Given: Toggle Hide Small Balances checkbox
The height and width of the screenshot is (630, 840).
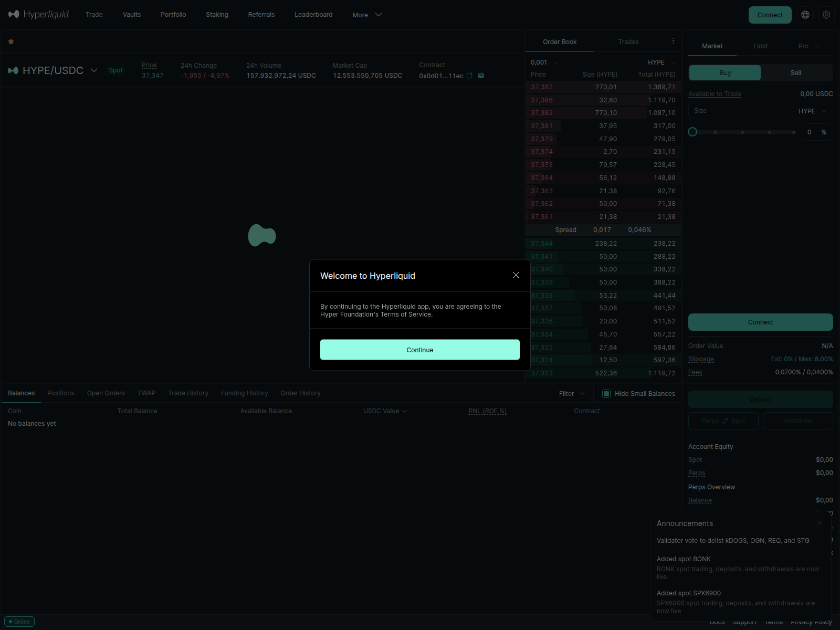Looking at the screenshot, I should pyautogui.click(x=606, y=393).
